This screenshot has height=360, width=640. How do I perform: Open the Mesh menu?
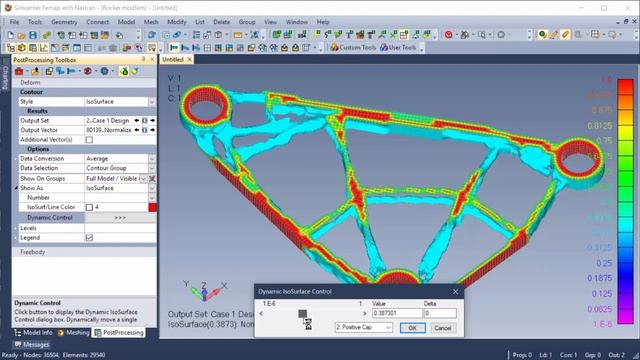pos(151,22)
